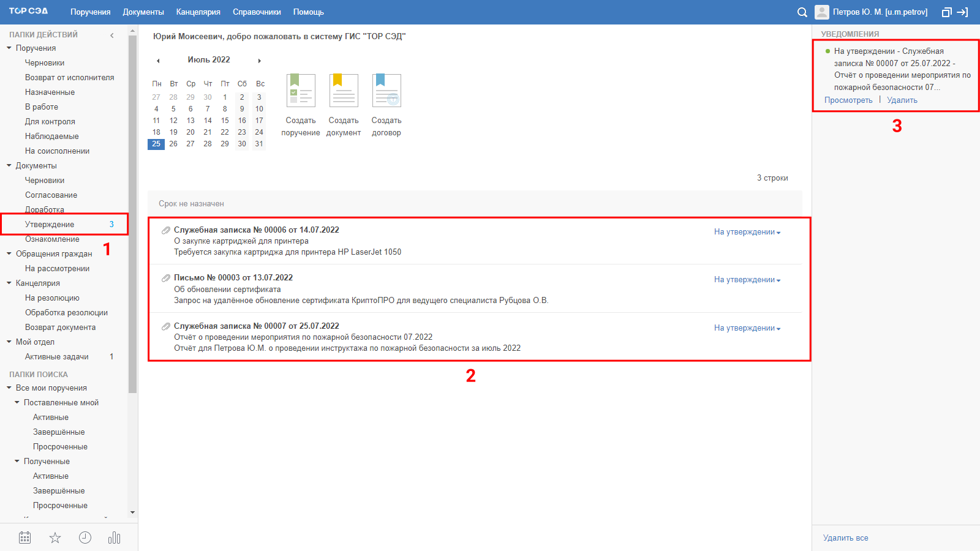980x551 pixels.
Task: Open the Возврат от исполнителя folder
Action: tap(69, 78)
